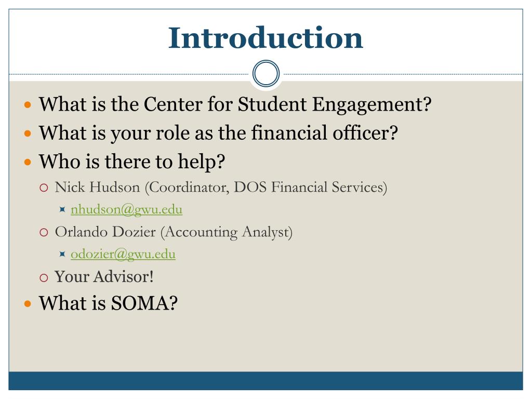Click the star bullet before odozier email

62,254
